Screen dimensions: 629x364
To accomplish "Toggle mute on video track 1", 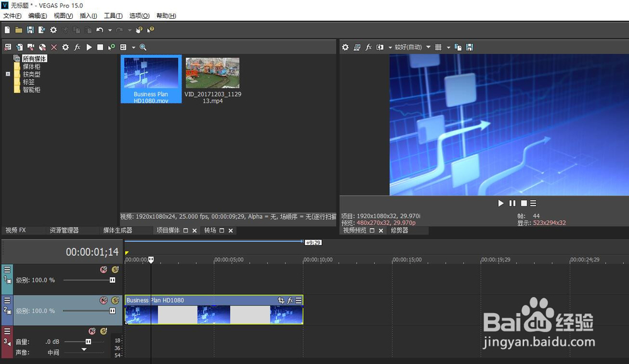I will pos(104,270).
